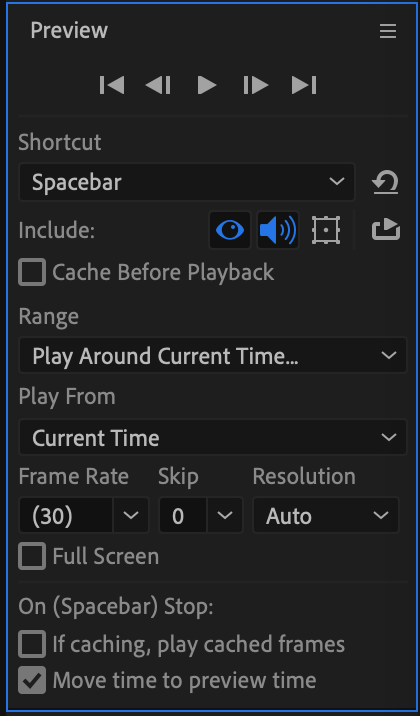Toggle include overlays and layer controls icon
This screenshot has width=420, height=716.
coord(326,230)
